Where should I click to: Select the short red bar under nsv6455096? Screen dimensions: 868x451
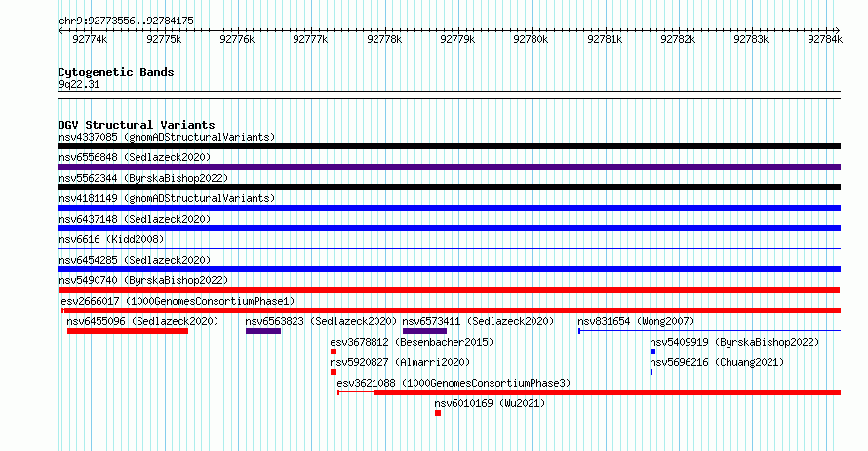(128, 331)
